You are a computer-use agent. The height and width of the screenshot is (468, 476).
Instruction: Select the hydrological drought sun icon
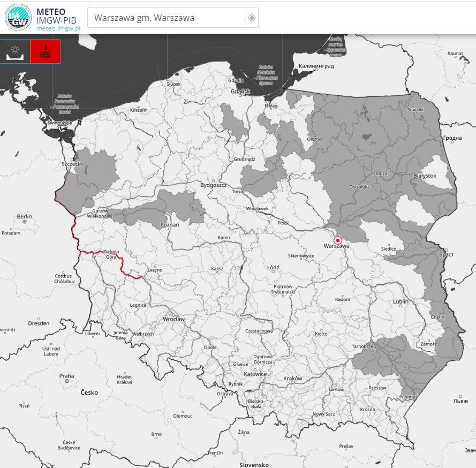click(x=15, y=52)
